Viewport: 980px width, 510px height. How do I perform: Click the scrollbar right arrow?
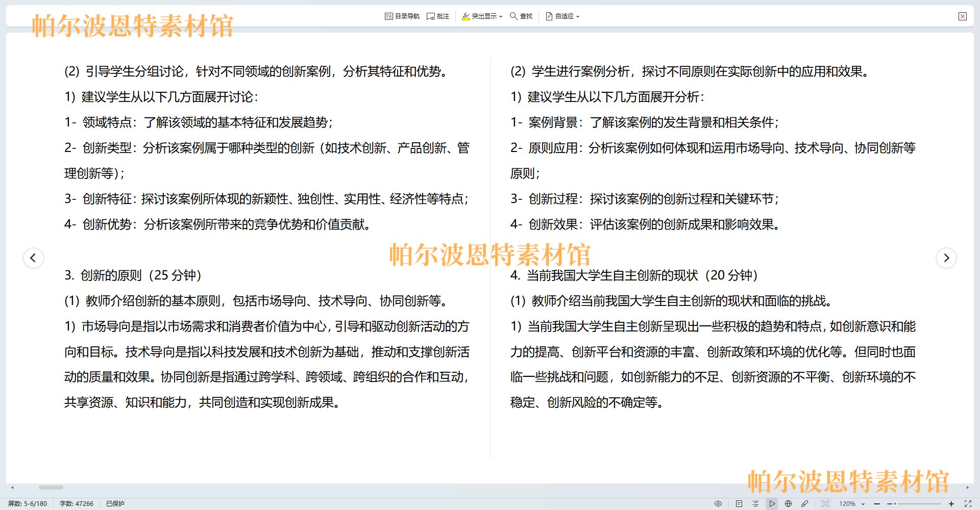click(x=967, y=488)
